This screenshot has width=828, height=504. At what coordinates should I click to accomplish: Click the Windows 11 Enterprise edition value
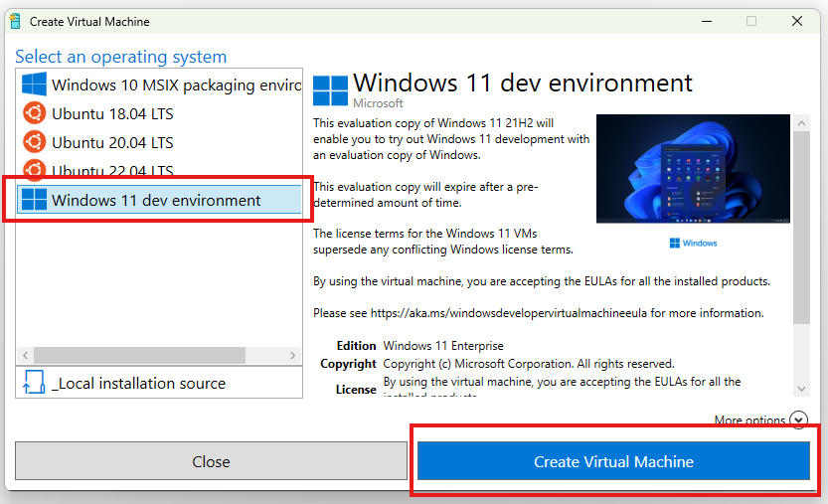tap(443, 346)
